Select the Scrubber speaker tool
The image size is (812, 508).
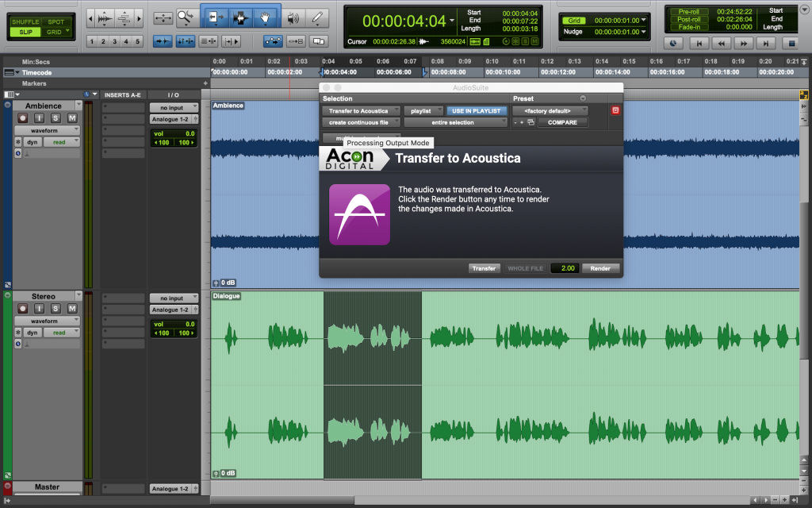click(293, 17)
